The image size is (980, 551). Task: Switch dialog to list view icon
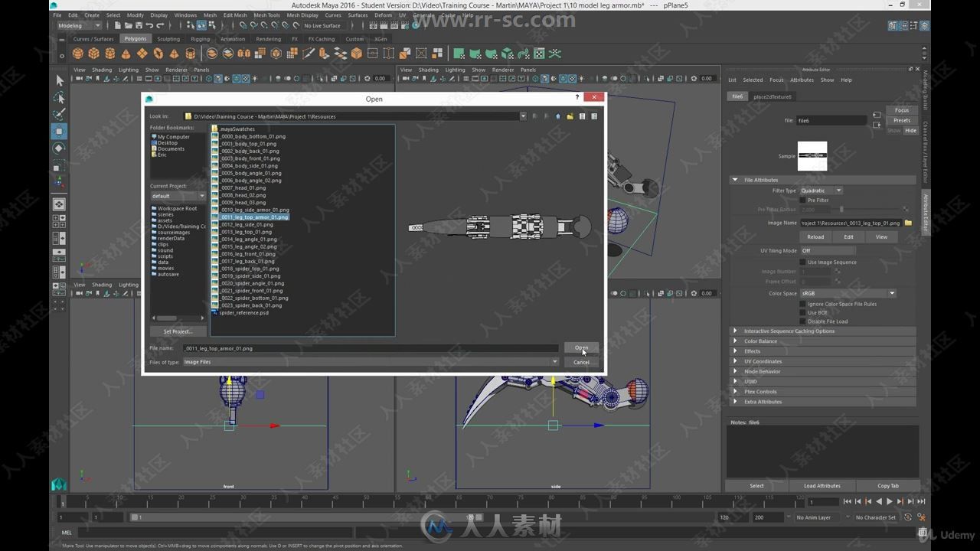[x=582, y=116]
